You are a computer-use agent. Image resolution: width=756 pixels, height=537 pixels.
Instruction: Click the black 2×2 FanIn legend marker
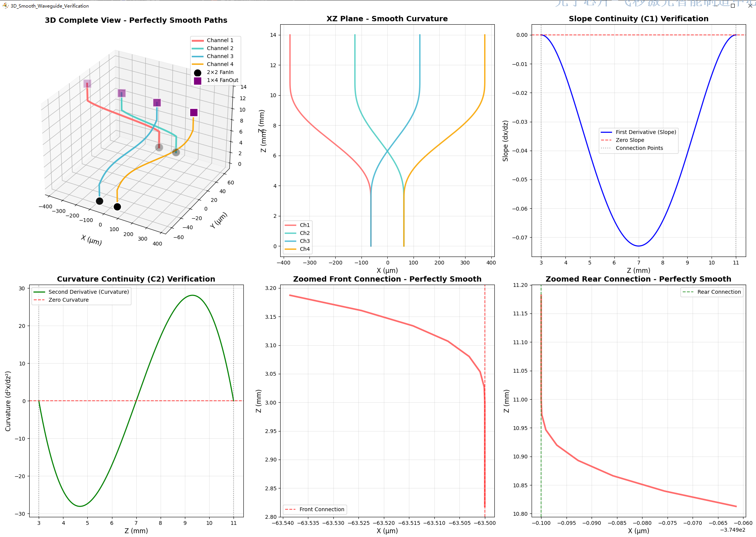(197, 72)
